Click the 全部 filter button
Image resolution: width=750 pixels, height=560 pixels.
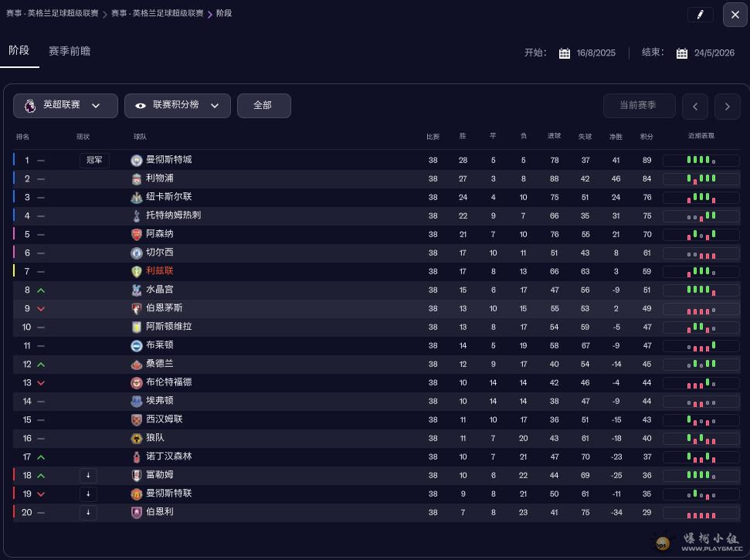[x=263, y=106]
